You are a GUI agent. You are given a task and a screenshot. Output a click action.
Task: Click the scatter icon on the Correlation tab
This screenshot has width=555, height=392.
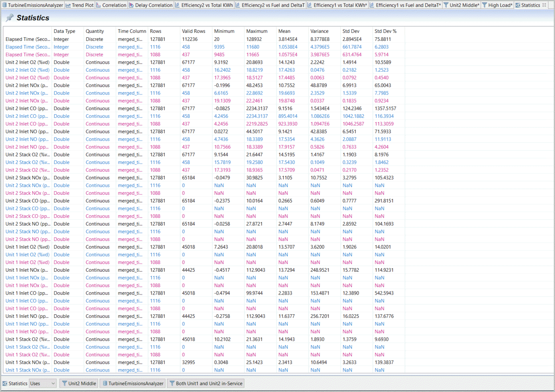point(98,5)
